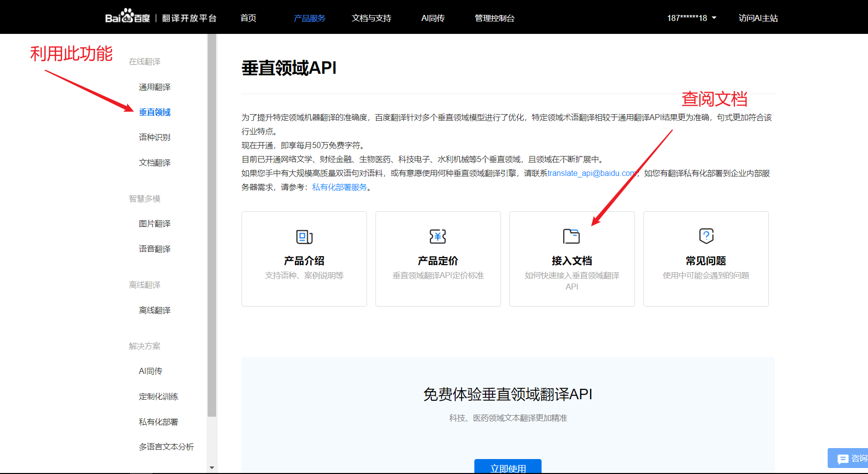868x474 pixels.
Task: Select 通用翻译 in the sidebar
Action: pos(154,87)
